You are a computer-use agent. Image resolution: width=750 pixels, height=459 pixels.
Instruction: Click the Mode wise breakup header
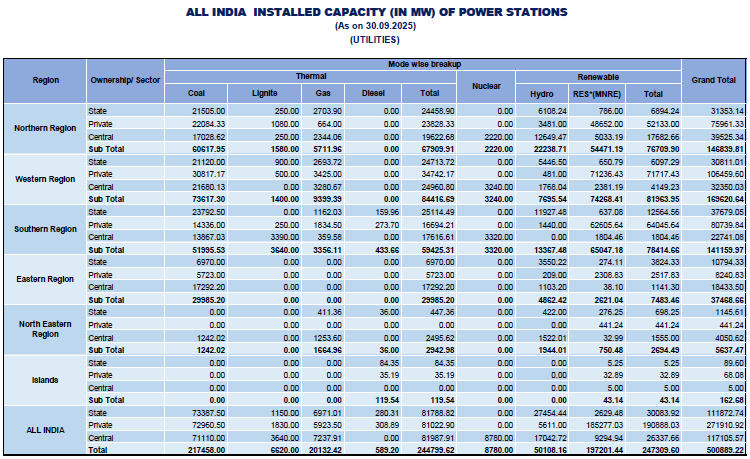point(424,64)
